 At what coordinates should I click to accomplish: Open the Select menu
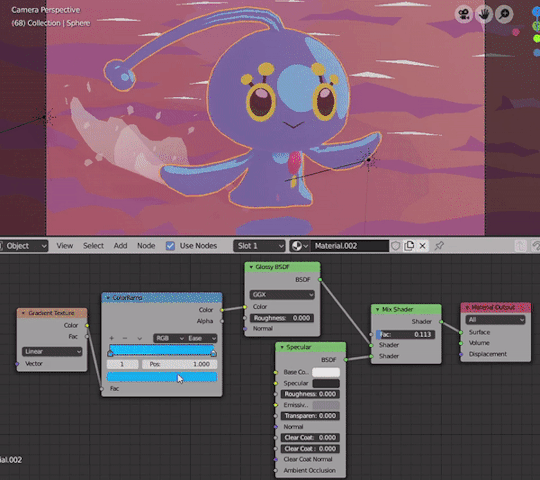click(93, 246)
